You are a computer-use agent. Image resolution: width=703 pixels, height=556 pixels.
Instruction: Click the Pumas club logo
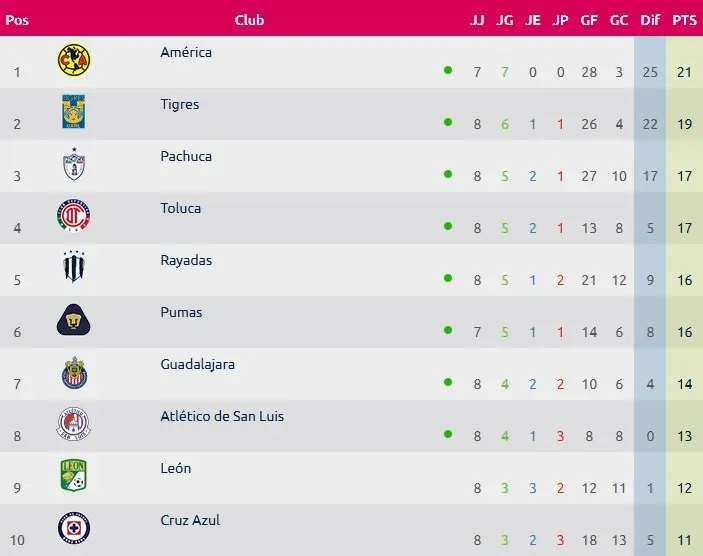point(74,320)
